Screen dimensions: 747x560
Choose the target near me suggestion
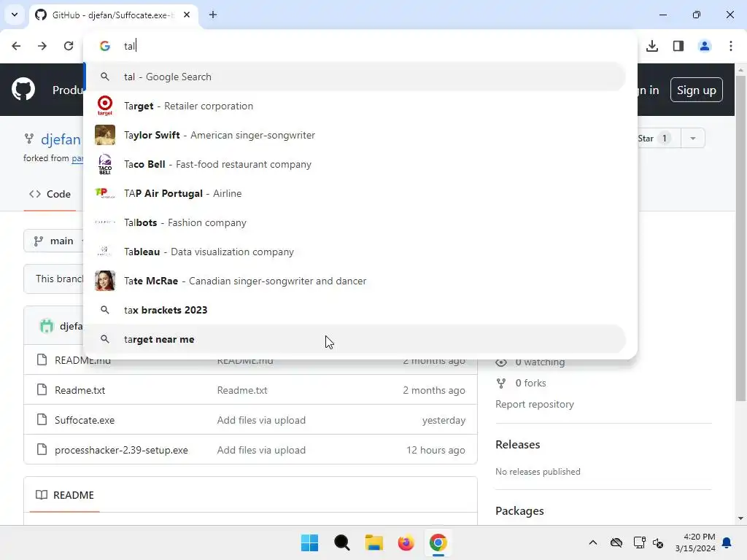pos(355,339)
